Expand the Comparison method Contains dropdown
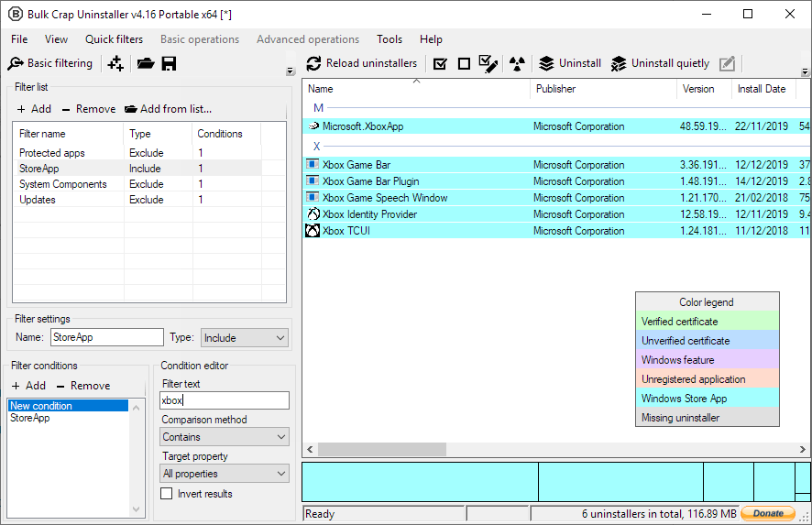 [x=225, y=436]
